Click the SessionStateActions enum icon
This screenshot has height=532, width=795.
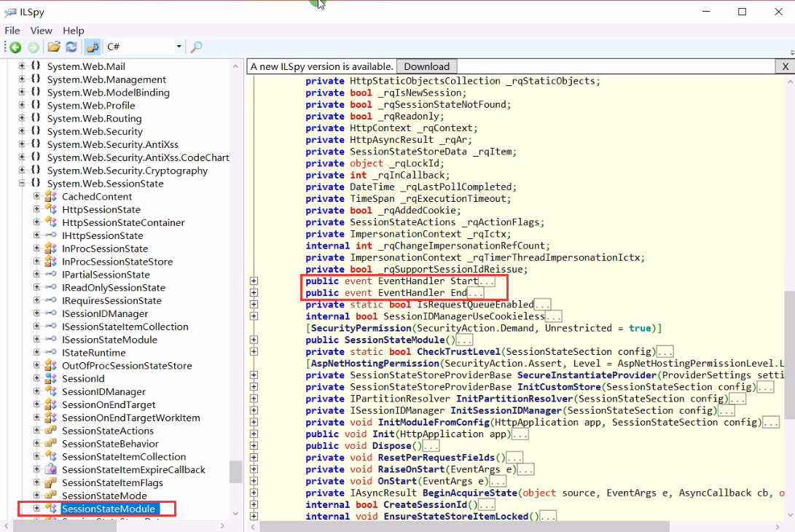pyautogui.click(x=50, y=430)
